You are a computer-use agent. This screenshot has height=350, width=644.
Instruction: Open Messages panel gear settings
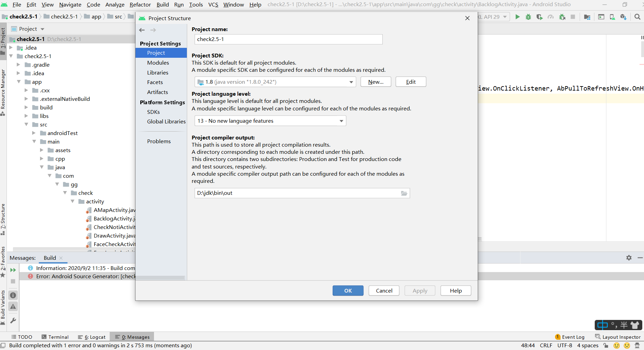tap(629, 258)
